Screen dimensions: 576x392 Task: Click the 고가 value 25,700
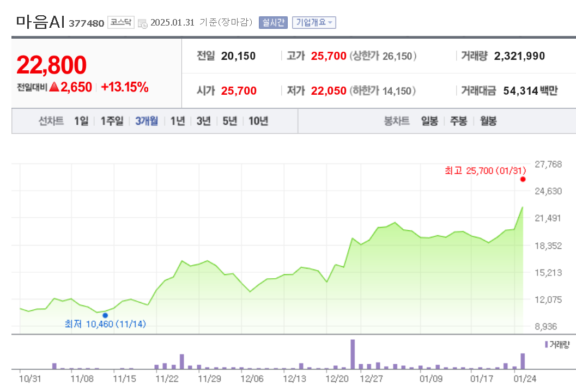[329, 56]
